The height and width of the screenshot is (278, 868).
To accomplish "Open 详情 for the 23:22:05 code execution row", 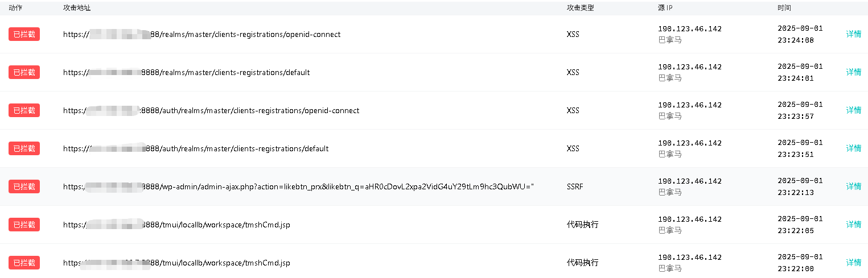I will click(x=853, y=225).
